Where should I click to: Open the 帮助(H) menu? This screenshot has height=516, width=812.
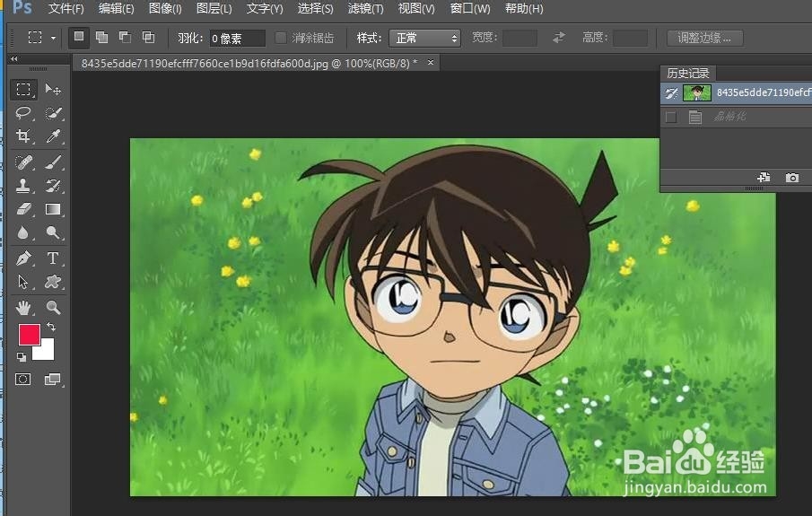point(524,8)
